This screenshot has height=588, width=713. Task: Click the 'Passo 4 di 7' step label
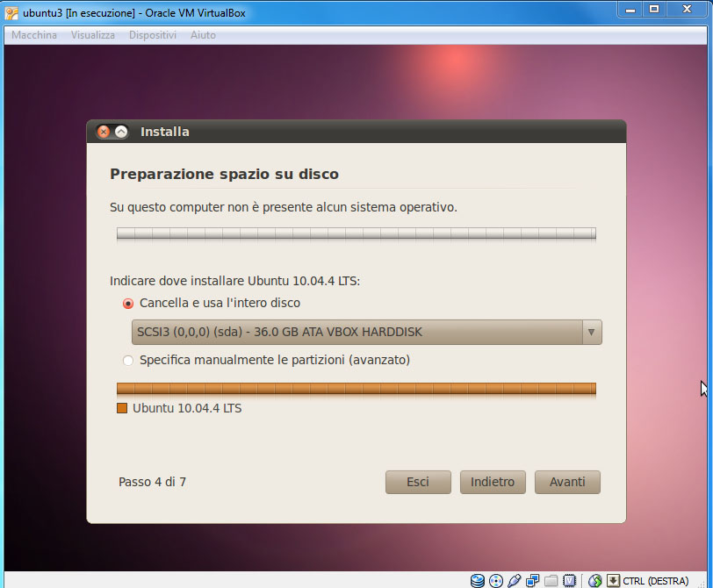(x=152, y=482)
